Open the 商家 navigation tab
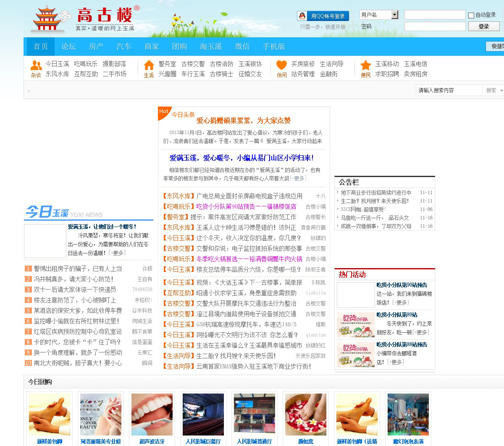The image size is (504, 446). (152, 47)
